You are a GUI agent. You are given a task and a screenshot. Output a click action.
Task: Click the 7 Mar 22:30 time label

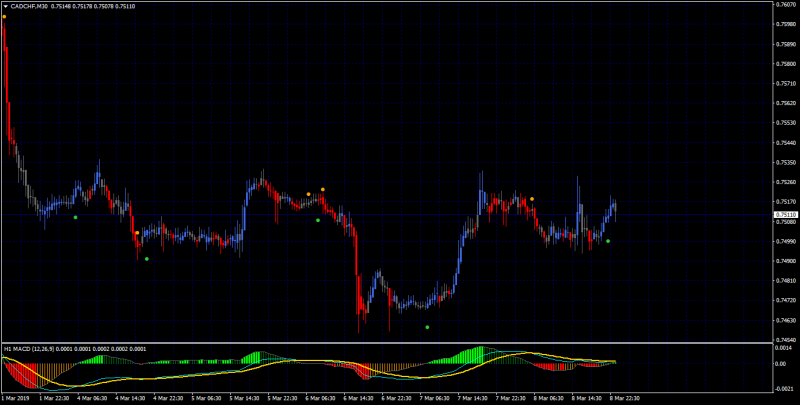coord(510,398)
